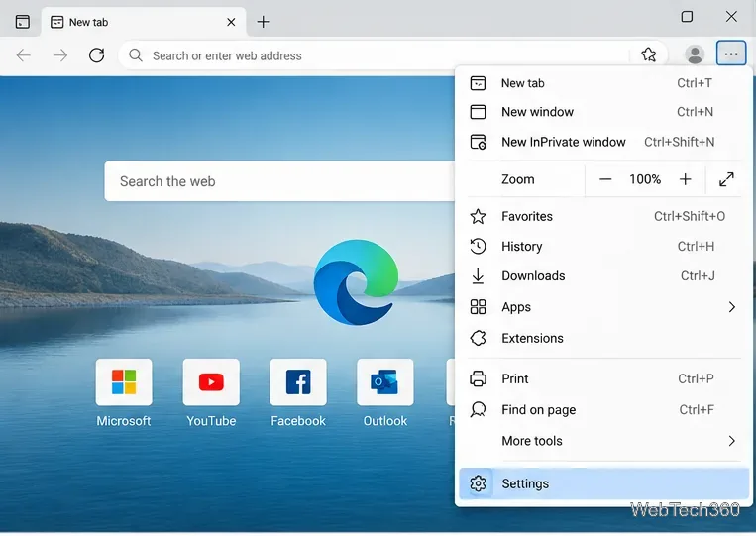Click the Ctrl+Shift+O shortcut text
The width and height of the screenshot is (756, 536).
tap(690, 216)
